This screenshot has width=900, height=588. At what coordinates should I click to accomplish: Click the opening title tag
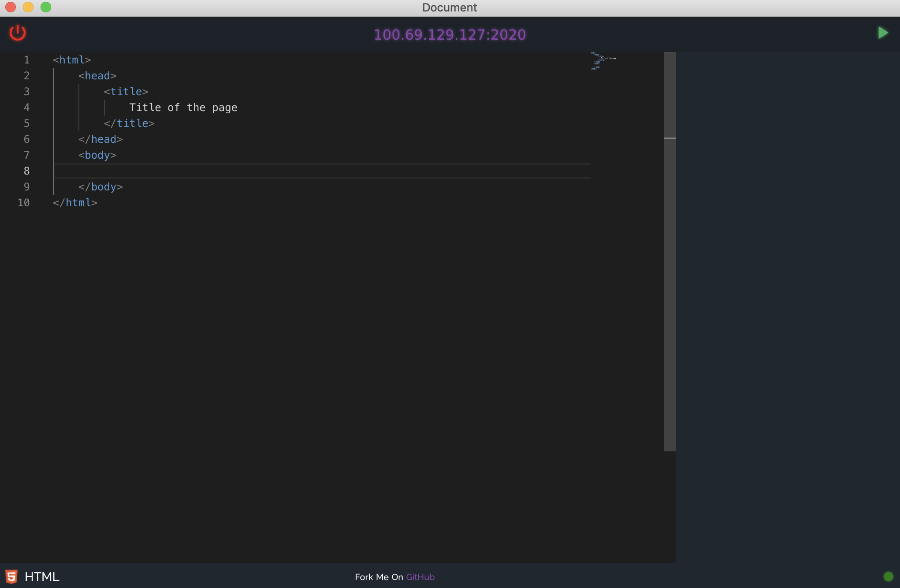click(x=126, y=92)
